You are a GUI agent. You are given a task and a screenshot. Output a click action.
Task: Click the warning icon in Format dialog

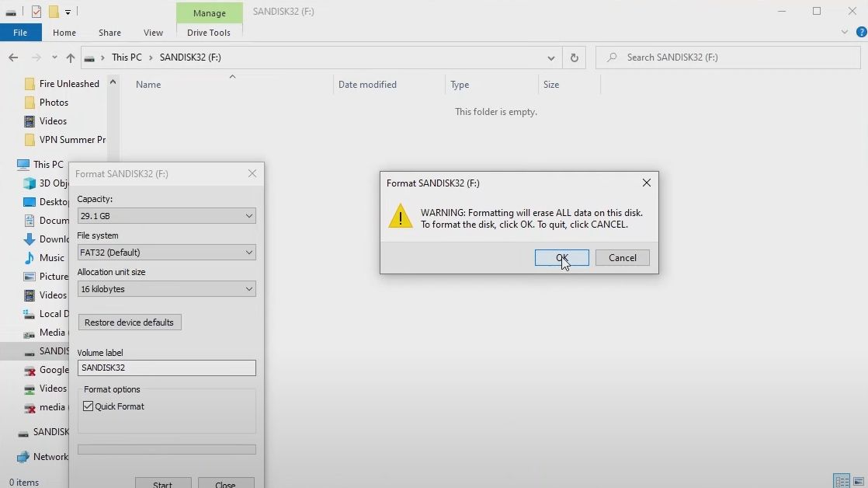click(x=400, y=218)
